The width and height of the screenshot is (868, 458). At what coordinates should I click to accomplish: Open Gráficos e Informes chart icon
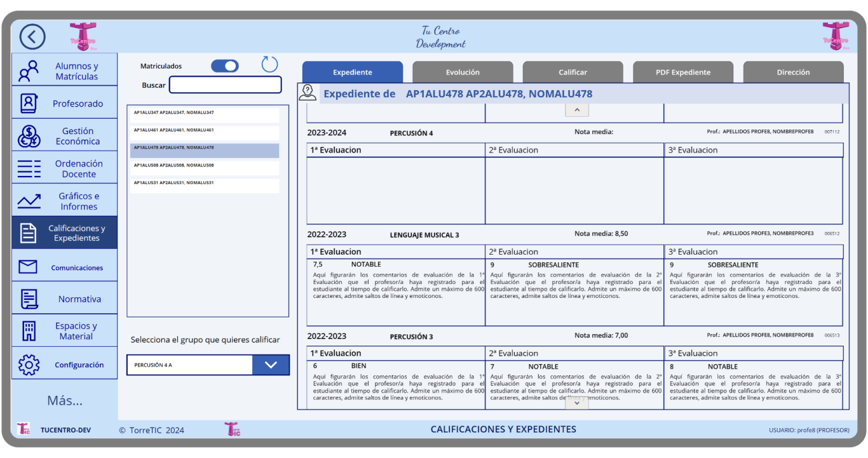point(29,201)
